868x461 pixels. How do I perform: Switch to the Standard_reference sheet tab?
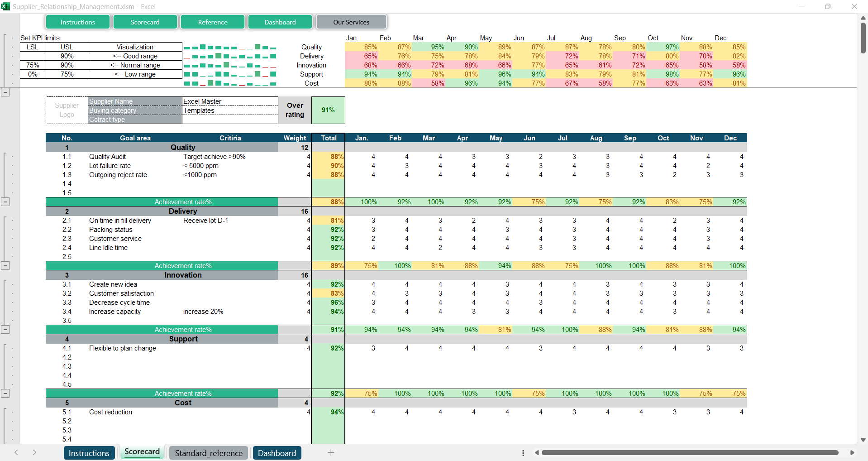tap(209, 453)
